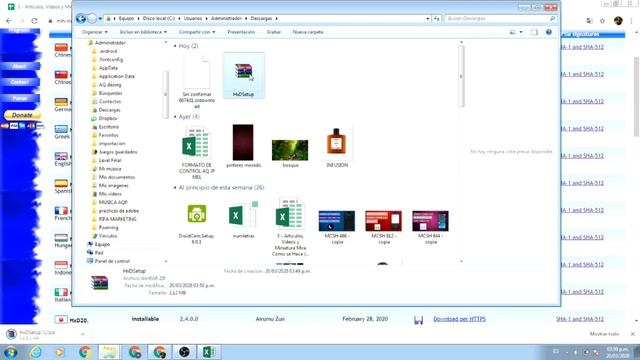Open the view options dropdown arrow
This screenshot has height=360, width=640.
tap(521, 32)
